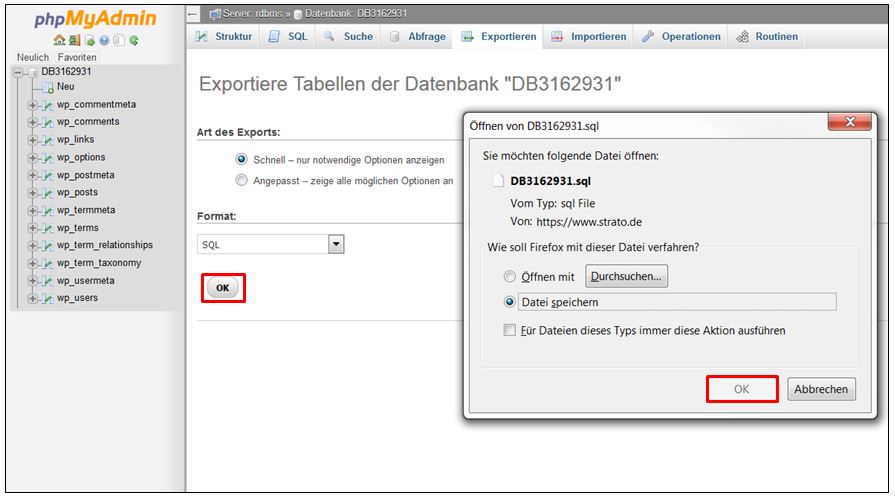Click table icon next to wp_termmeta
This screenshot has width=895, height=498.
[48, 211]
